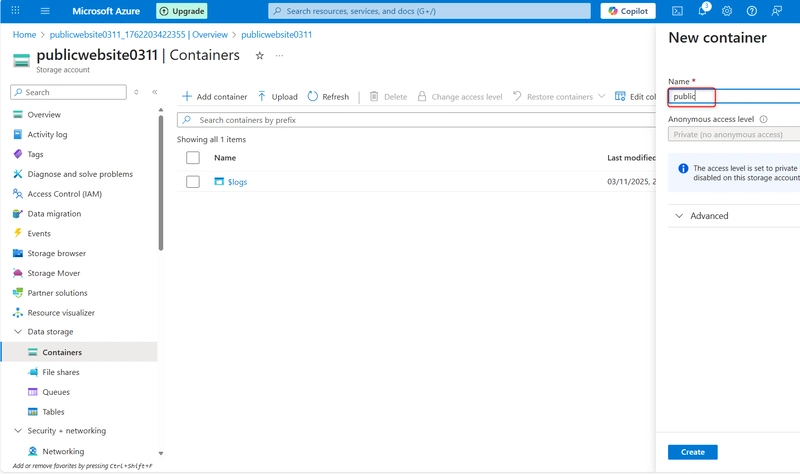This screenshot has height=474, width=800.
Task: Open Cloud Shell from the top bar
Action: pyautogui.click(x=677, y=11)
